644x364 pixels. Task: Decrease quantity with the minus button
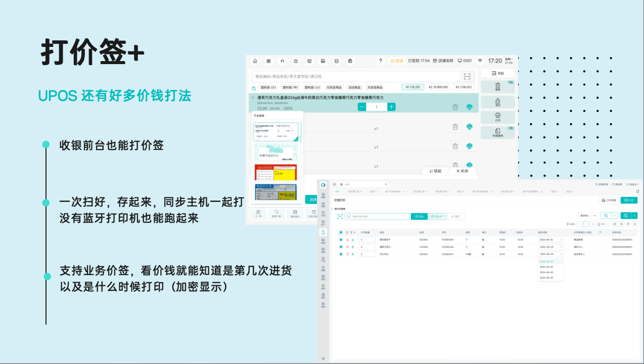(x=362, y=107)
